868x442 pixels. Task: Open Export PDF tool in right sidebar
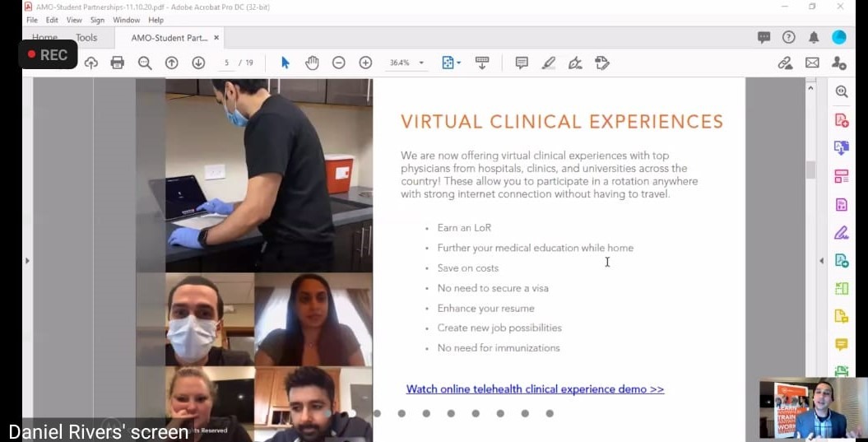pyautogui.click(x=841, y=148)
